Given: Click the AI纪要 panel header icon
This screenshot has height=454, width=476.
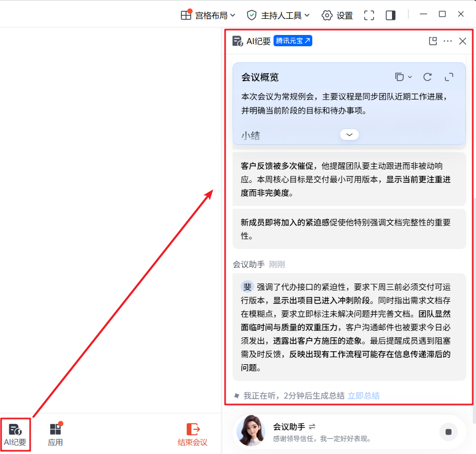Looking at the screenshot, I should point(237,41).
